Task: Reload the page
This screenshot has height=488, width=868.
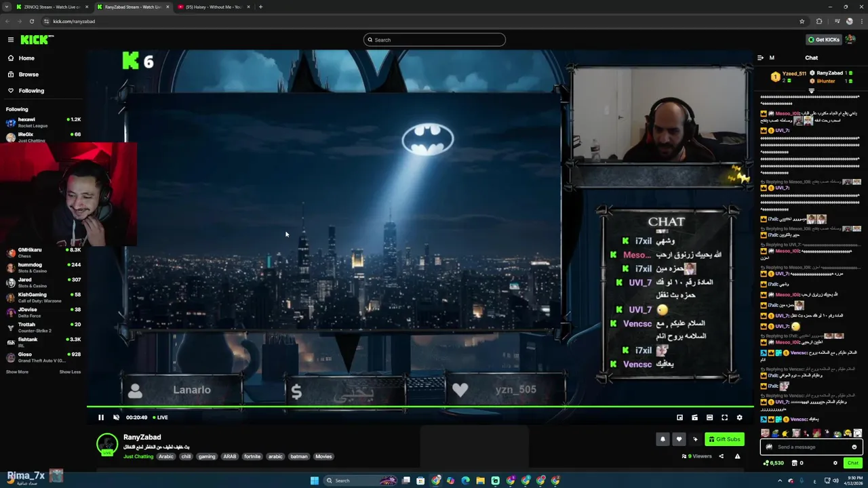Action: pyautogui.click(x=32, y=22)
